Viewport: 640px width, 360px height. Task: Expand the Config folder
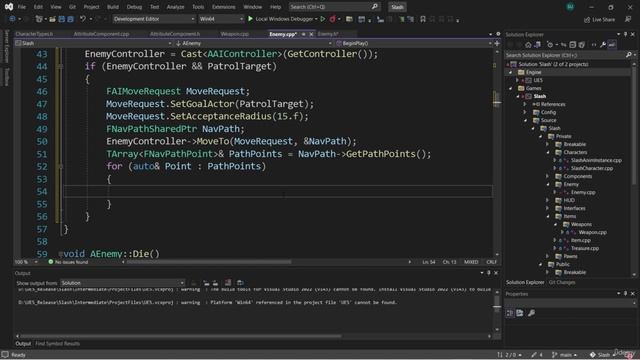525,112
